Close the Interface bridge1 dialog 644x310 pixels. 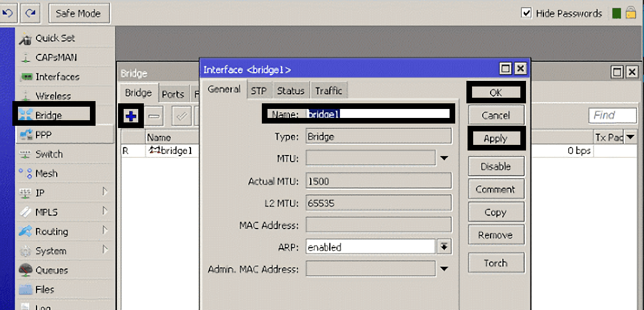point(520,69)
